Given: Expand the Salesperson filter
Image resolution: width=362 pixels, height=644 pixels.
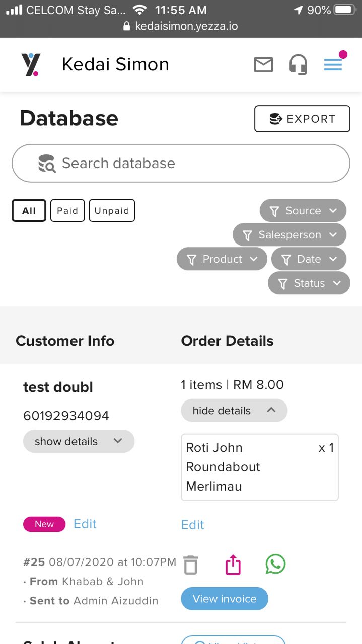Looking at the screenshot, I should click(289, 234).
